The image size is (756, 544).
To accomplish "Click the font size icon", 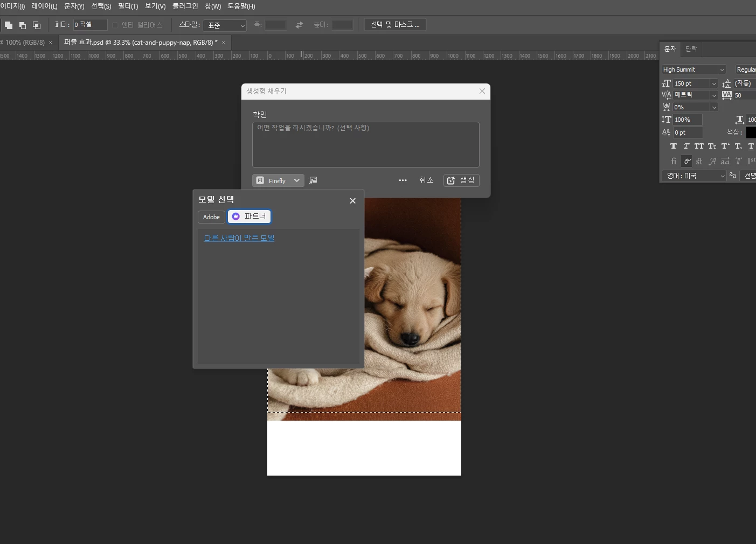I will point(667,83).
